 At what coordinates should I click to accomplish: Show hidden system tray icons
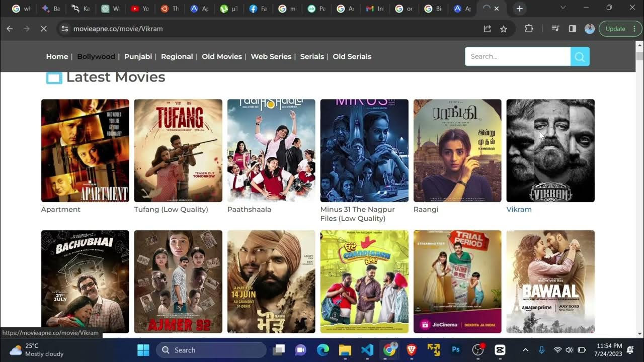click(525, 350)
